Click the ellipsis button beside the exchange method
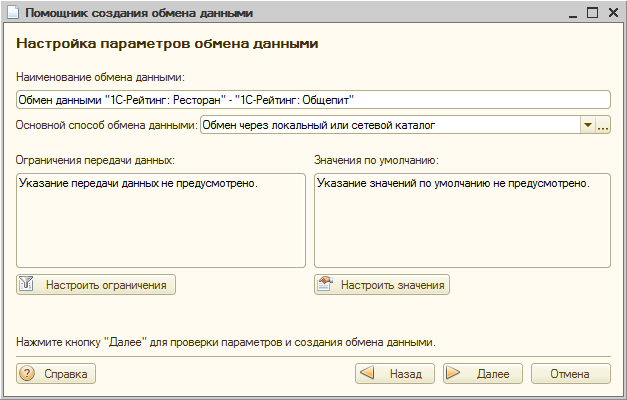Image resolution: width=627 pixels, height=400 pixels. coord(603,125)
